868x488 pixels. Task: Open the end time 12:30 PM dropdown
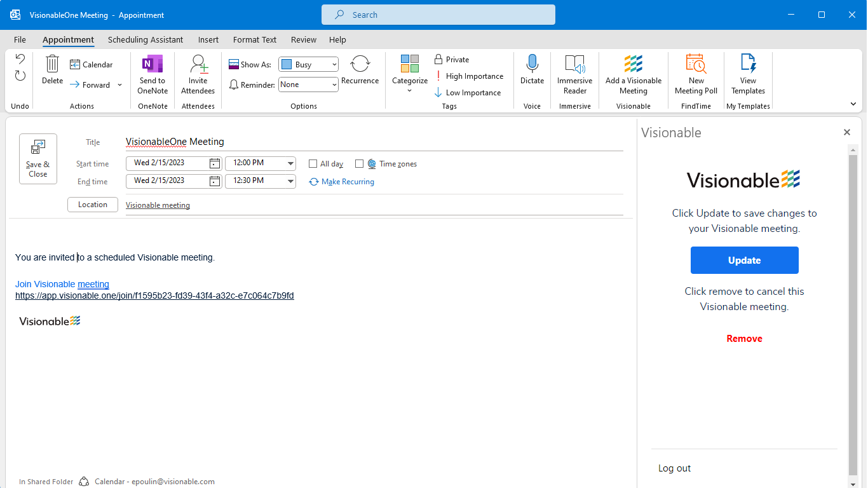click(x=291, y=181)
